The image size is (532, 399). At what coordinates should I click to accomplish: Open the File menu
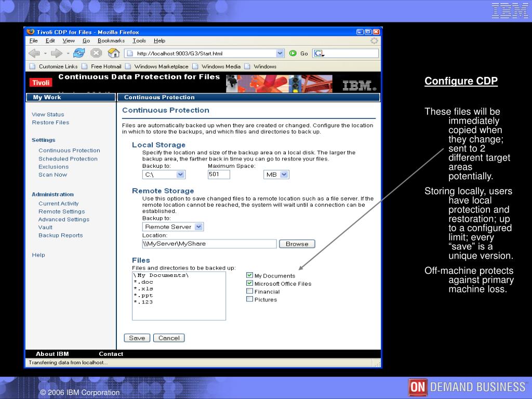[x=33, y=41]
